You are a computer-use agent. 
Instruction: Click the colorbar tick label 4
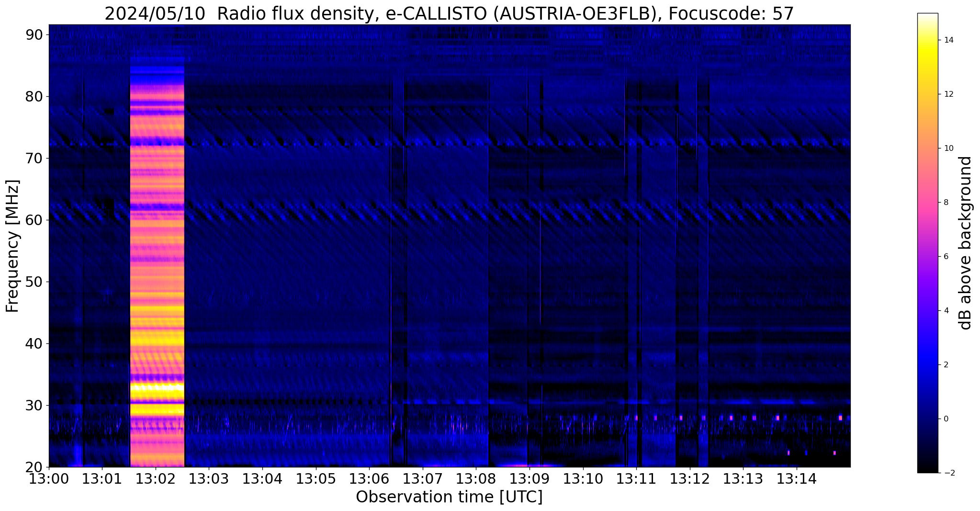[946, 311]
